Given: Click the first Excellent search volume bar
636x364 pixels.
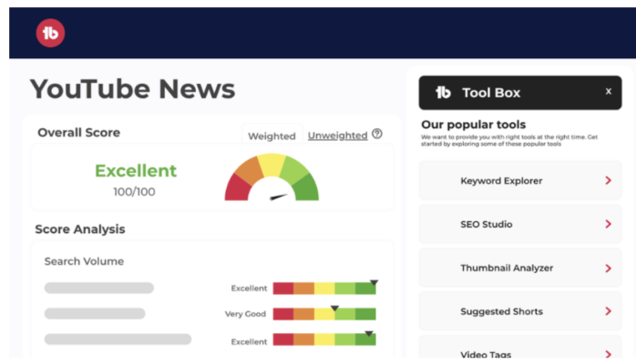Looking at the screenshot, I should [324, 288].
